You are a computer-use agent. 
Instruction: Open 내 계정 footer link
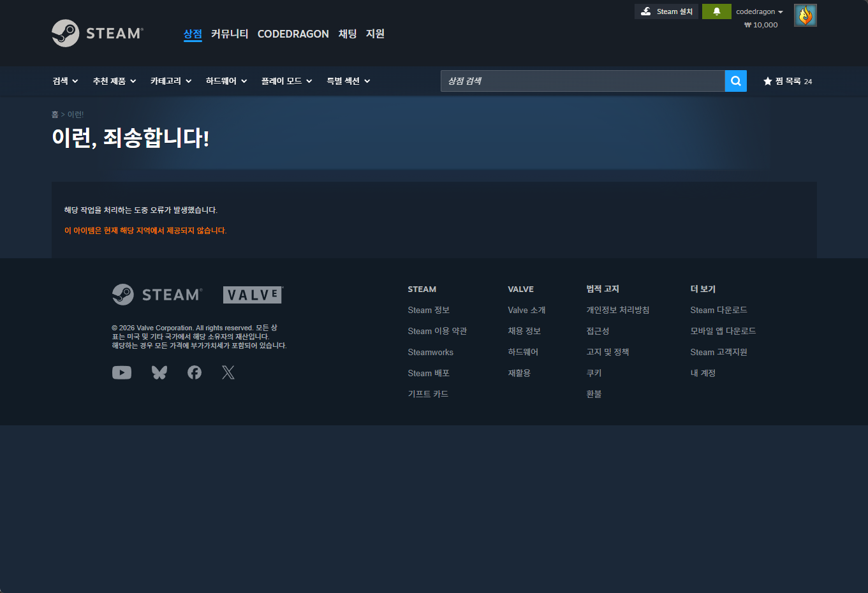pos(703,373)
